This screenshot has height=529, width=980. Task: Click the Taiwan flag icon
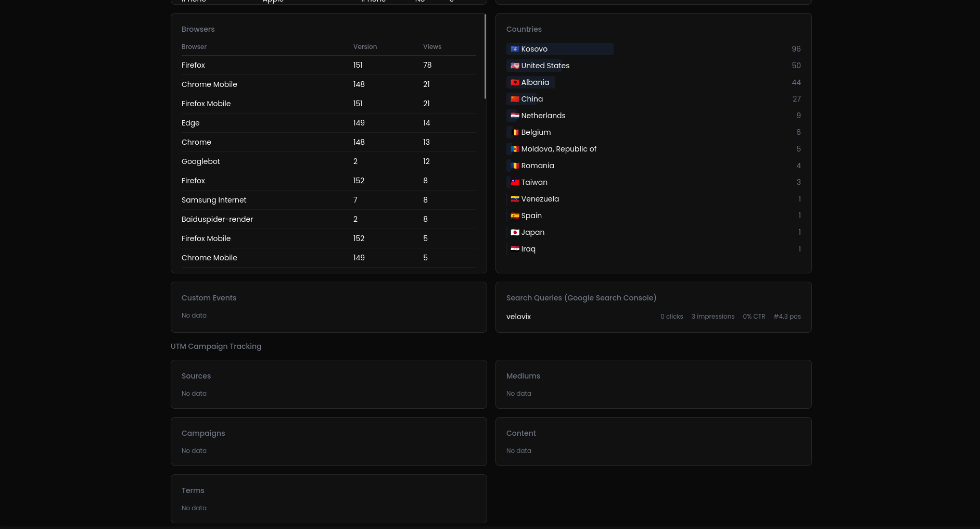pyautogui.click(x=515, y=182)
